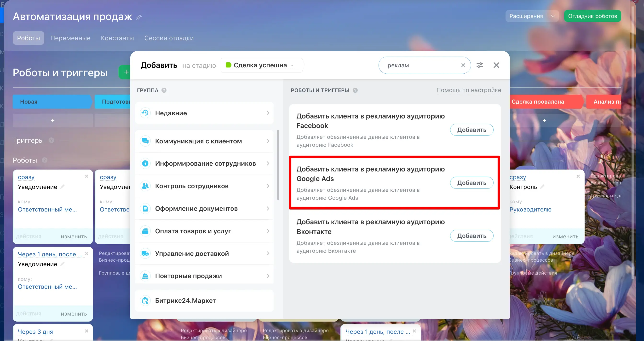Click the Отладчик роботов green button
This screenshot has width=644, height=341.
pos(592,16)
